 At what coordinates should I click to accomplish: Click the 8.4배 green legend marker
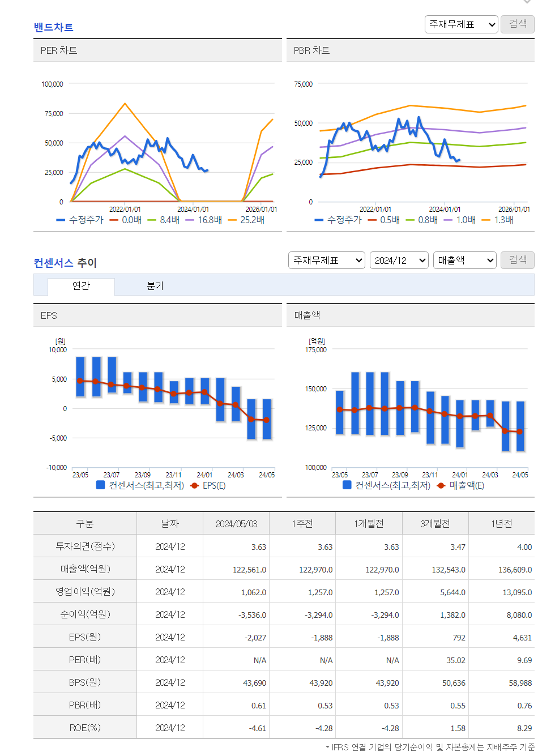[152, 220]
